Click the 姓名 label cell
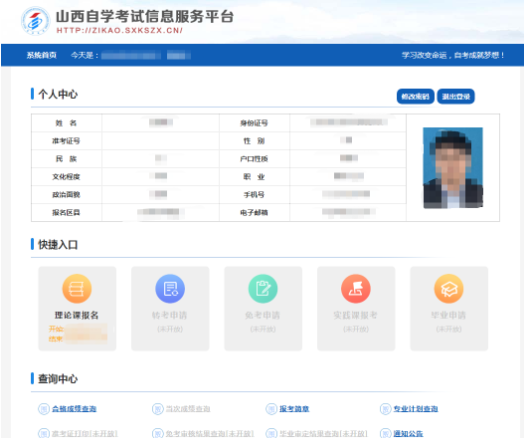 (x=66, y=123)
